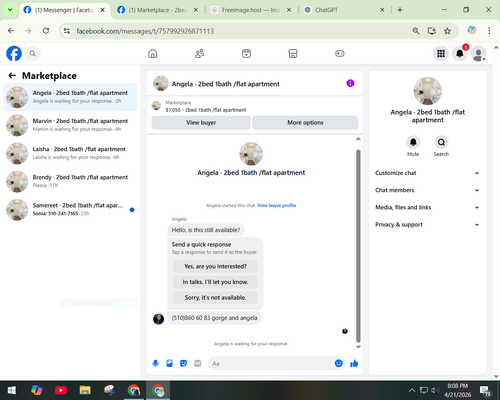500x400 pixels.
Task: Open the notifications bell icon
Action: [x=460, y=54]
